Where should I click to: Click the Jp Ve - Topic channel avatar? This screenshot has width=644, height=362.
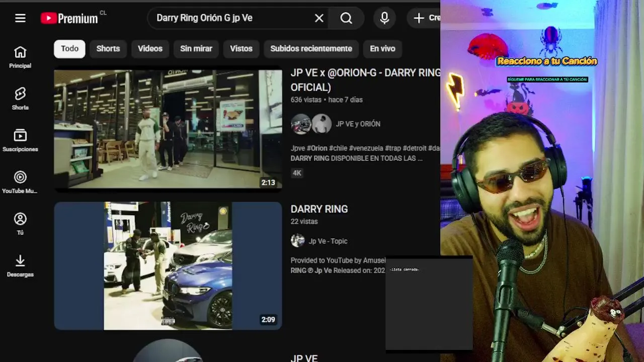click(298, 240)
